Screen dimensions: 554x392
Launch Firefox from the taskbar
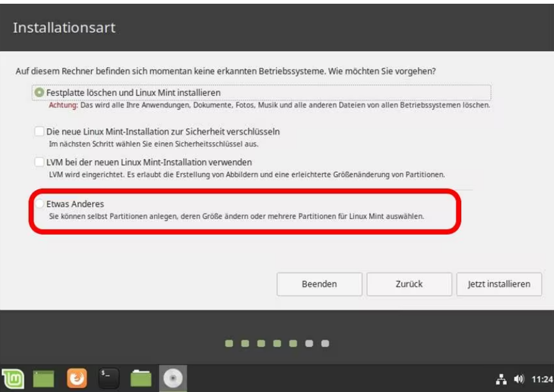(x=77, y=378)
